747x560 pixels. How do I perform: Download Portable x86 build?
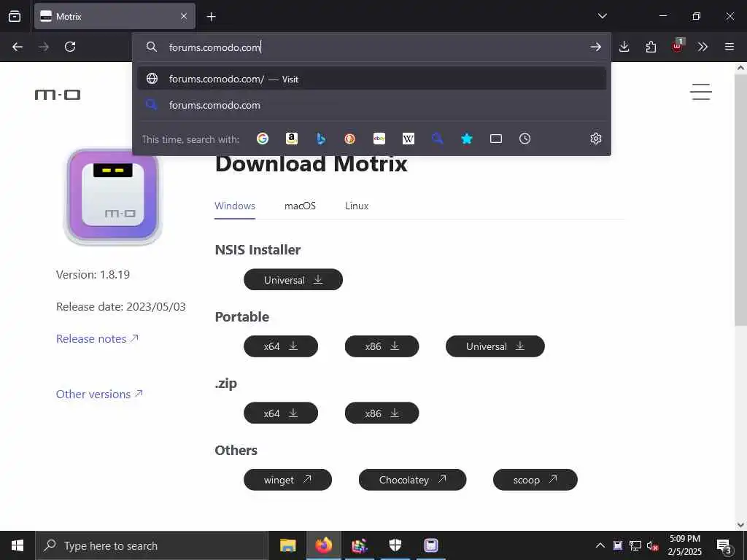click(382, 346)
